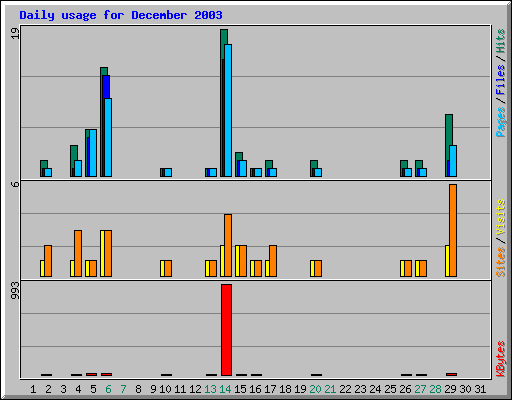Click day label '16' on the x-axis
The height and width of the screenshot is (400, 512).
pyautogui.click(x=255, y=389)
